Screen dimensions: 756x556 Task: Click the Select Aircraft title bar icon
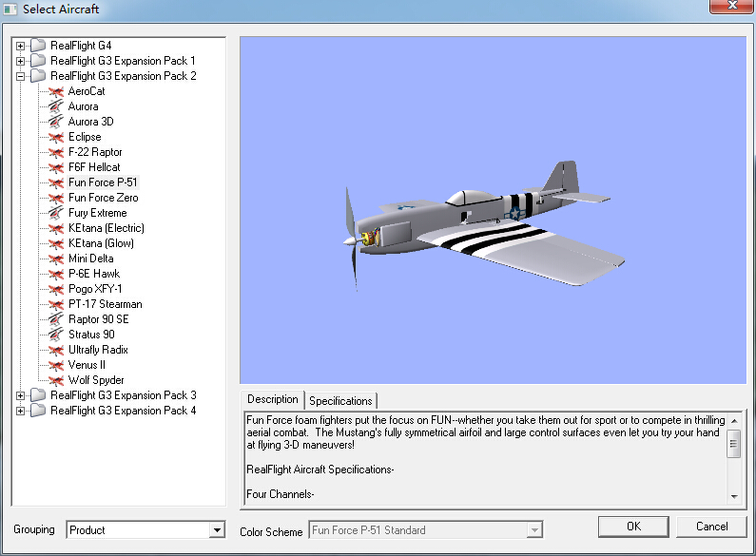coord(10,10)
